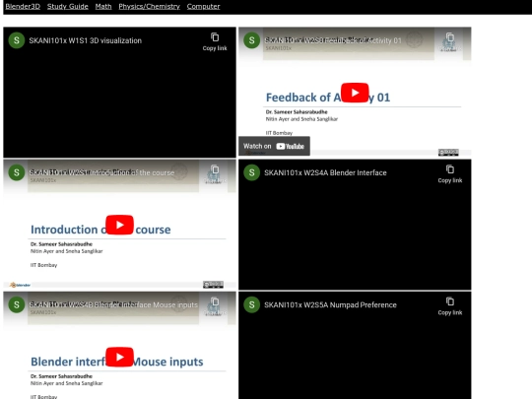Open the Study Guide menu link
Screen dimensions: 532x399
point(68,7)
